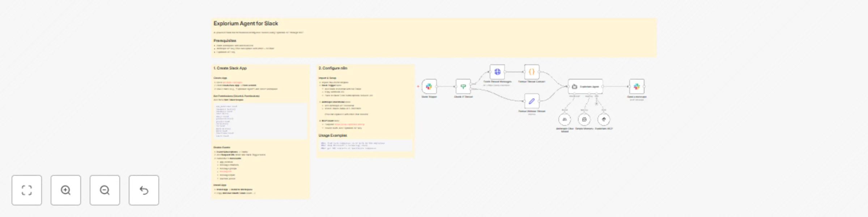The width and height of the screenshot is (868, 217).
Task: Select the Send a message Slack node
Action: click(x=637, y=86)
